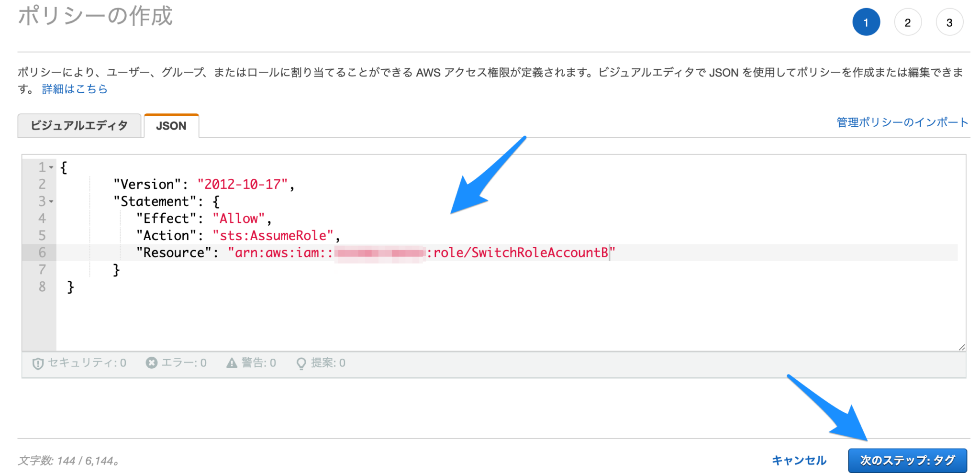The width and height of the screenshot is (980, 473).
Task: Switch to the ビジュアルエディタ tab
Action: click(x=79, y=125)
